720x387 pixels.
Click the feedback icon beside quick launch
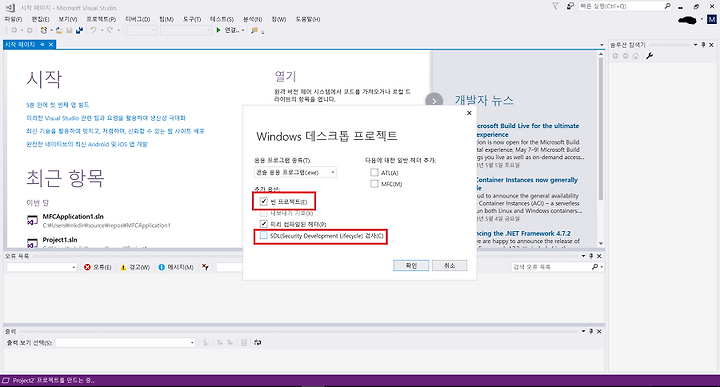[x=570, y=6]
